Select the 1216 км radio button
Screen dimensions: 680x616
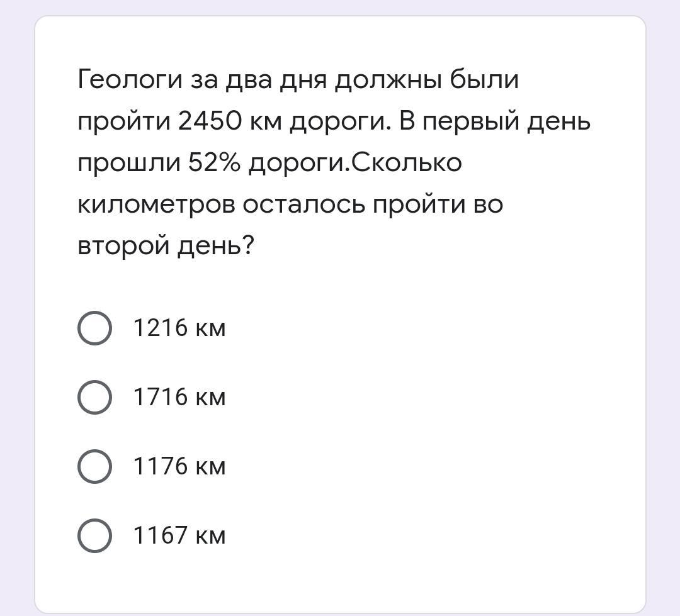[94, 328]
